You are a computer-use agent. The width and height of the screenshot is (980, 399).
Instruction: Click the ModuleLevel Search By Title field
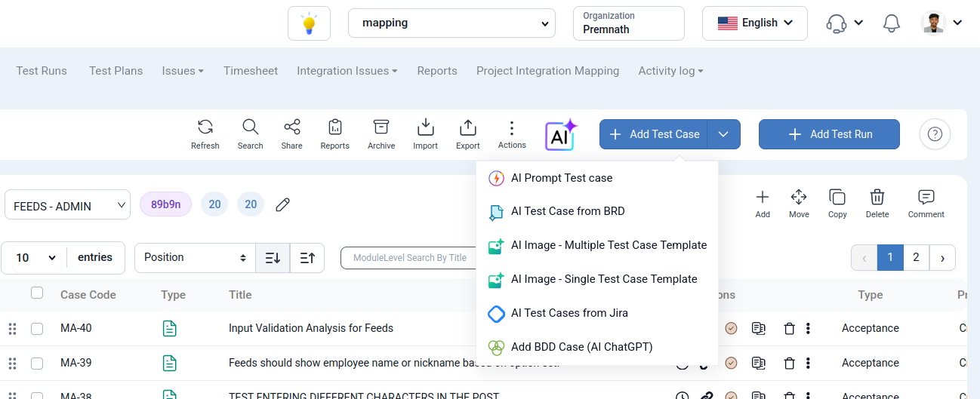point(409,258)
